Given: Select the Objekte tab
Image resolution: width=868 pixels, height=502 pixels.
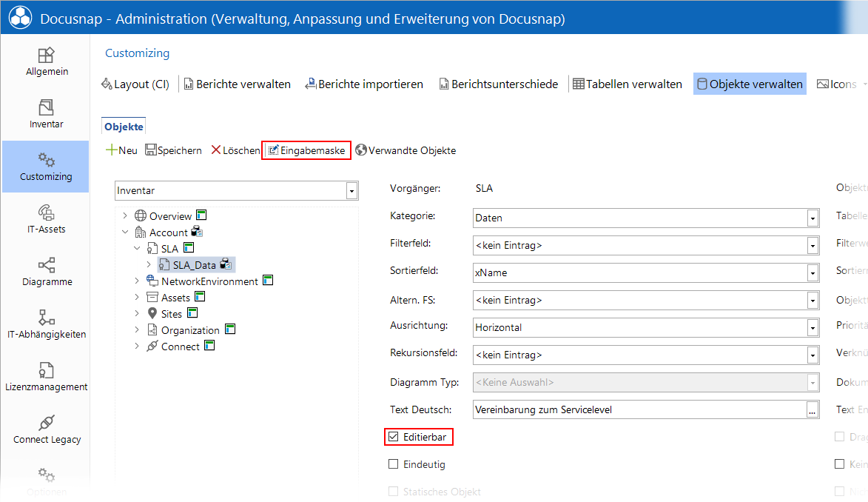Looking at the screenshot, I should click(x=124, y=127).
